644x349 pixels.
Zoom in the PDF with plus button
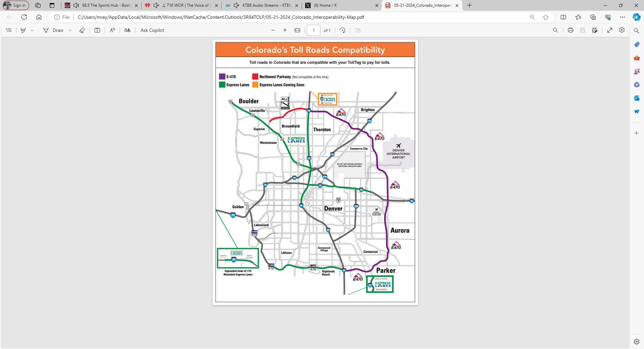click(285, 30)
